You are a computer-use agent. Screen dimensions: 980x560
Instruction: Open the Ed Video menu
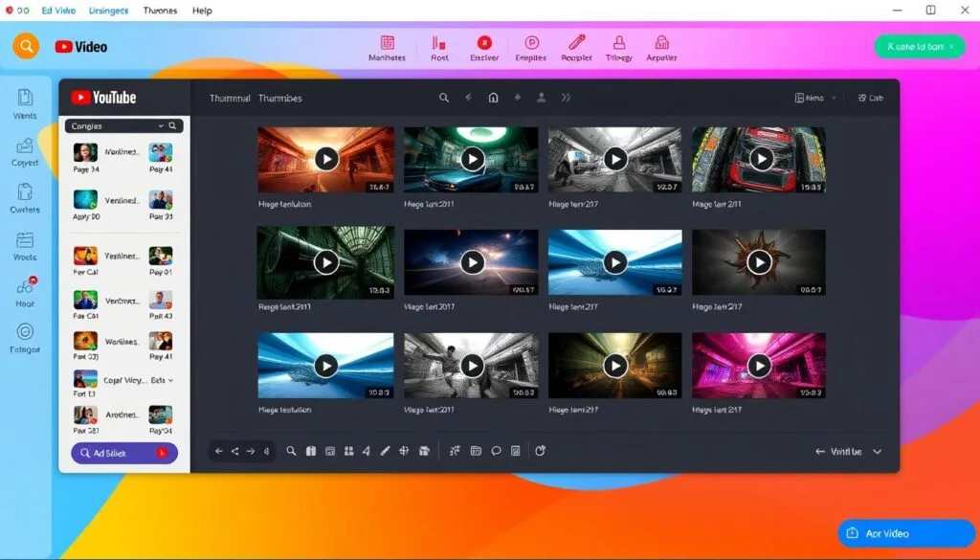click(x=57, y=11)
